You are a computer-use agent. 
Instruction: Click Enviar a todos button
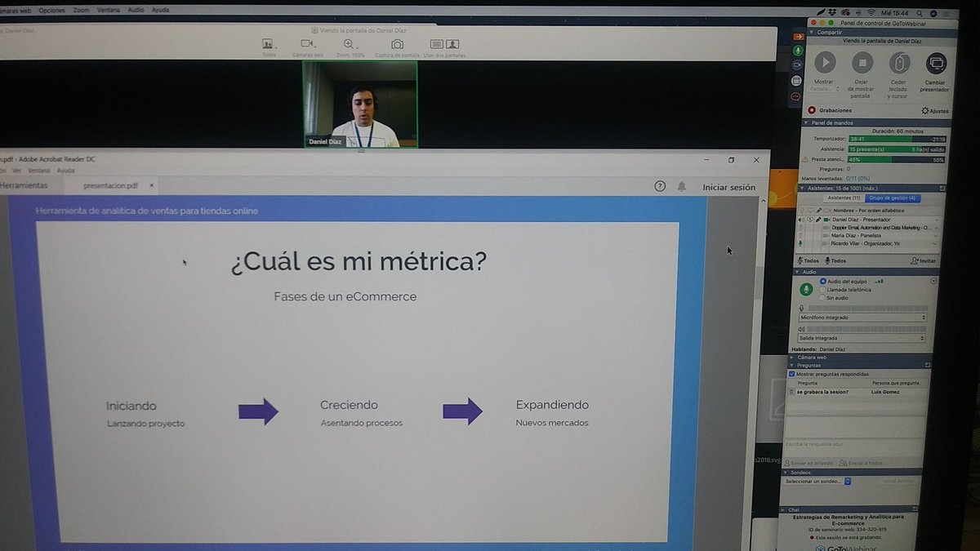(861, 463)
